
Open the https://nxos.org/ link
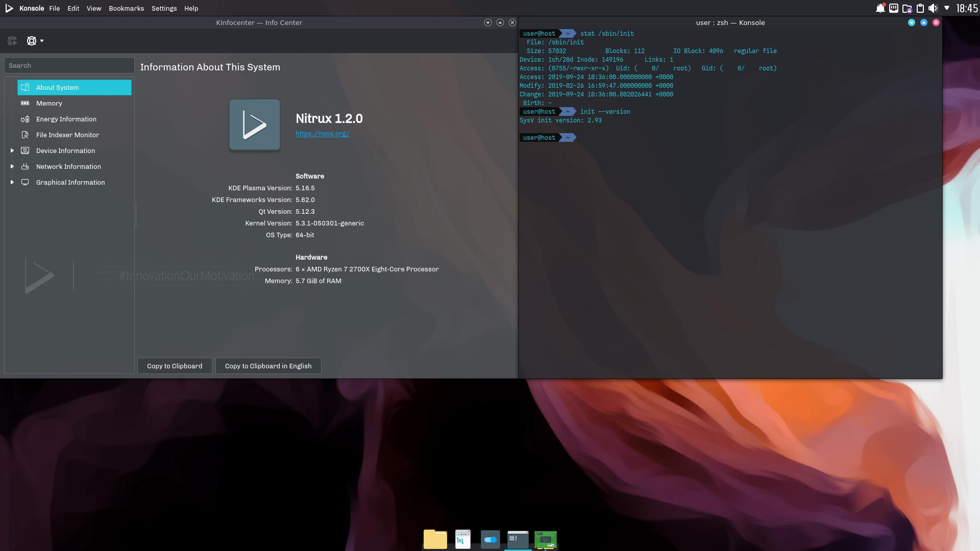tap(323, 134)
